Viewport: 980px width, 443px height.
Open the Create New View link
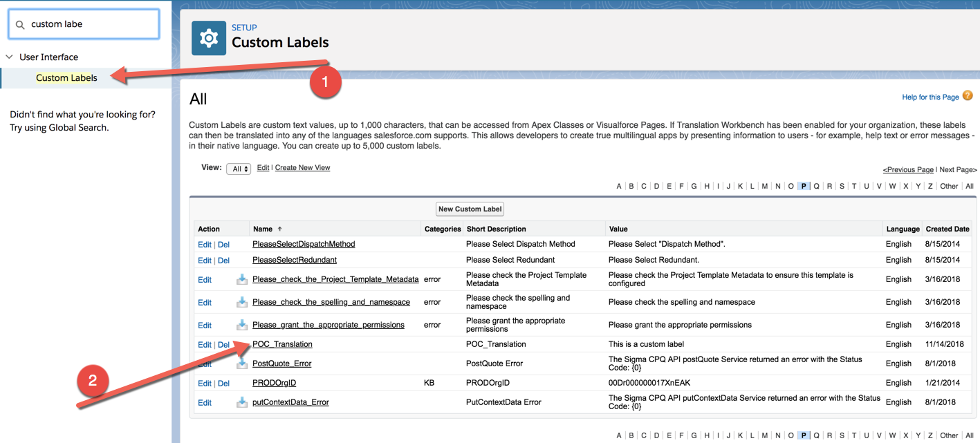pos(302,167)
